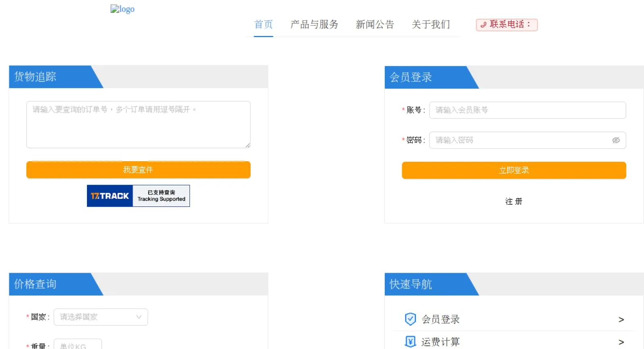Click the 17TRACK tracking supported badge

(x=138, y=196)
